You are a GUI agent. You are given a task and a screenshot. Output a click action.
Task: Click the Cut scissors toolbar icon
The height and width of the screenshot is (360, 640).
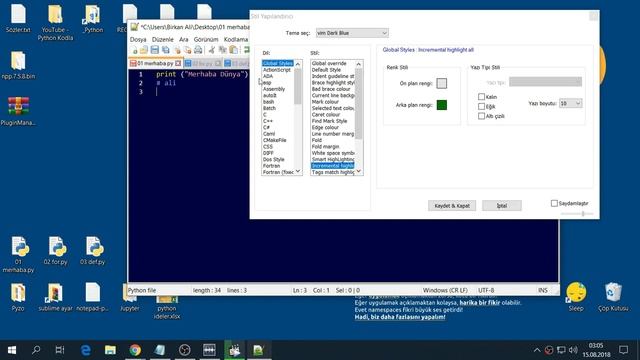tap(211, 50)
